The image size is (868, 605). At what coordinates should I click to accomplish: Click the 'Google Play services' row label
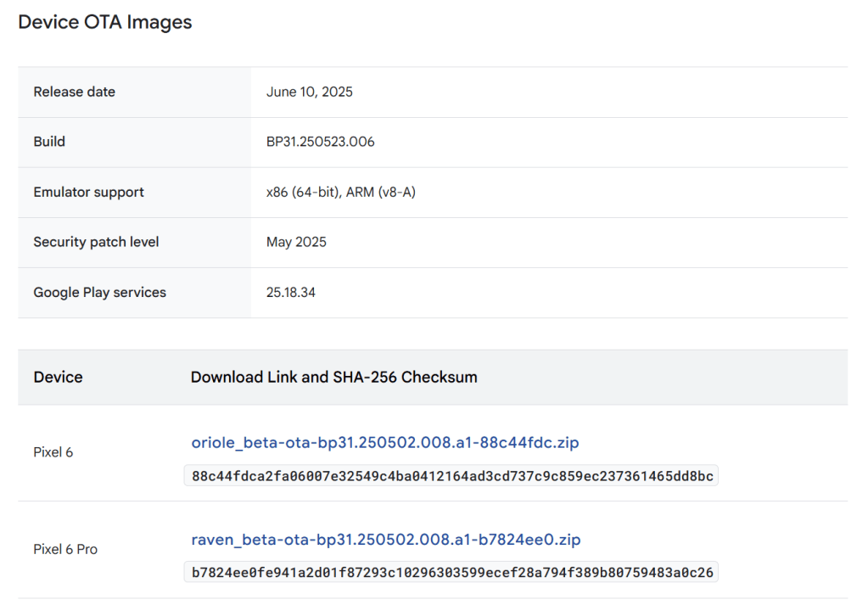point(100,293)
